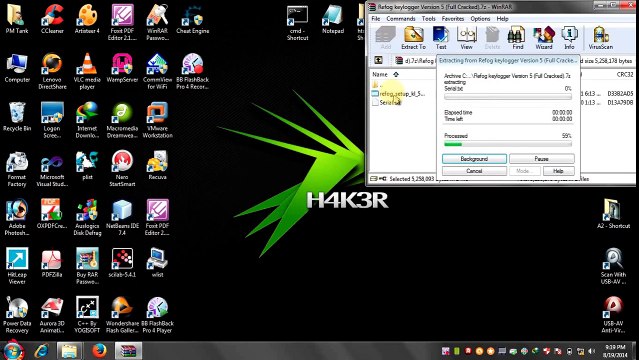Click the Processed progress bar
Viewport: 639px width, 360px height.
[x=508, y=144]
